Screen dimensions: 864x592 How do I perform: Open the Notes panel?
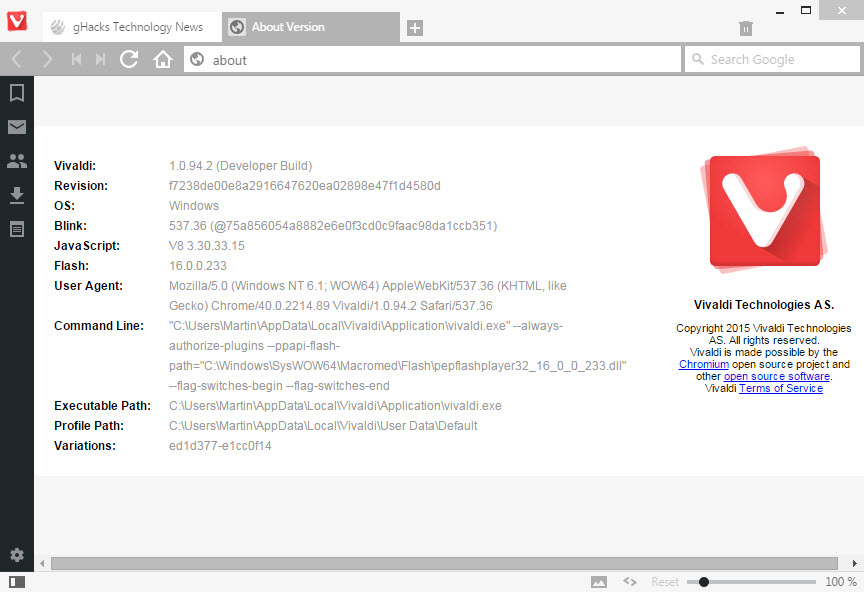tap(17, 229)
